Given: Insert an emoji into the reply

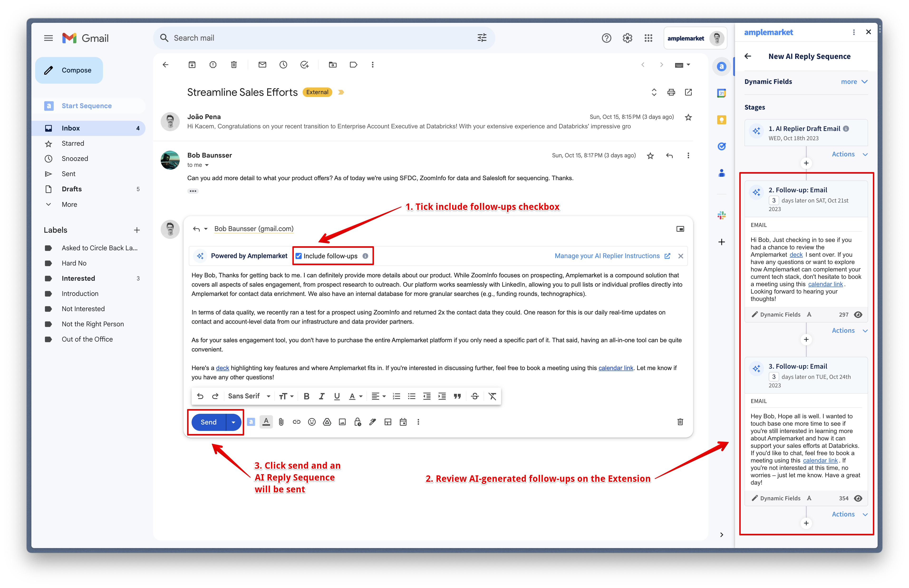Looking at the screenshot, I should 312,422.
